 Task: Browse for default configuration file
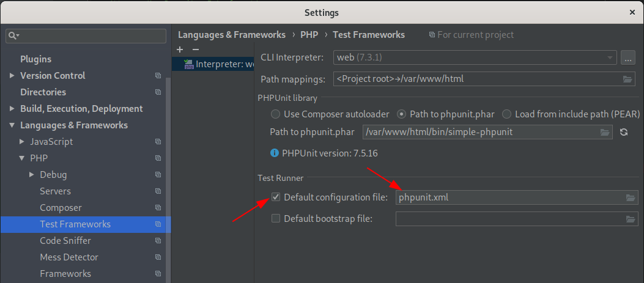click(x=631, y=197)
